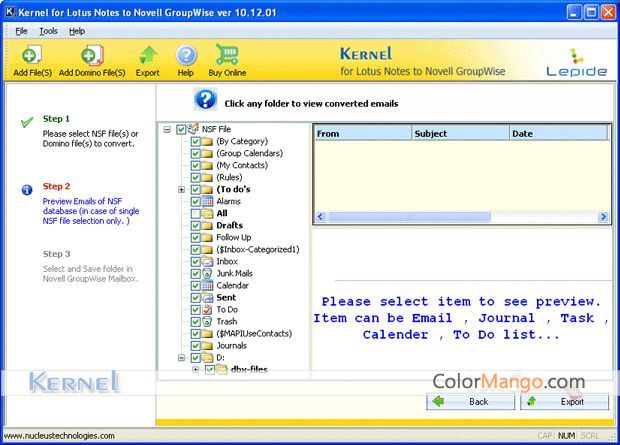Expand the dbx-files folder node
The width and height of the screenshot is (620, 445).
click(195, 369)
